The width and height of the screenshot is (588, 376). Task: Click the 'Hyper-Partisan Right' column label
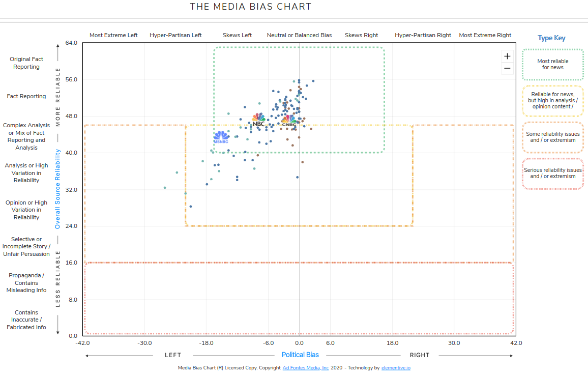[423, 35]
